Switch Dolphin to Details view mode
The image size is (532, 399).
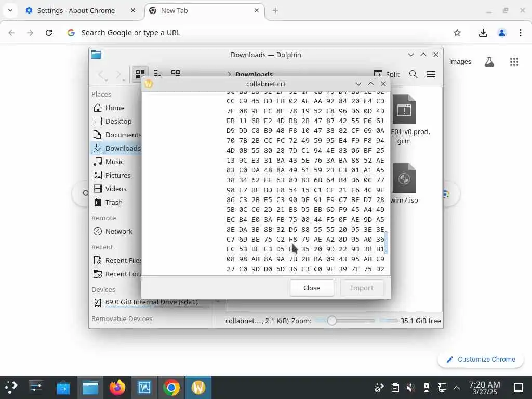tap(176, 73)
